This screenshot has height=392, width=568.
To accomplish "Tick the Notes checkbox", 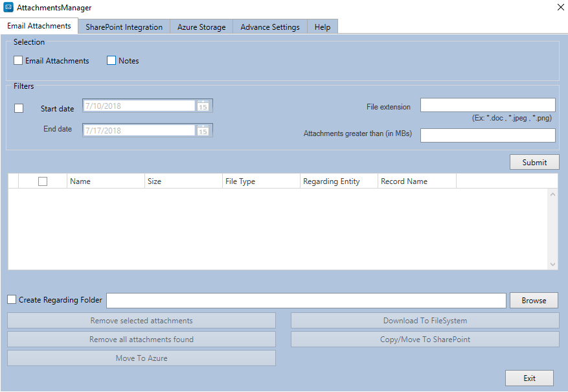I will [111, 61].
